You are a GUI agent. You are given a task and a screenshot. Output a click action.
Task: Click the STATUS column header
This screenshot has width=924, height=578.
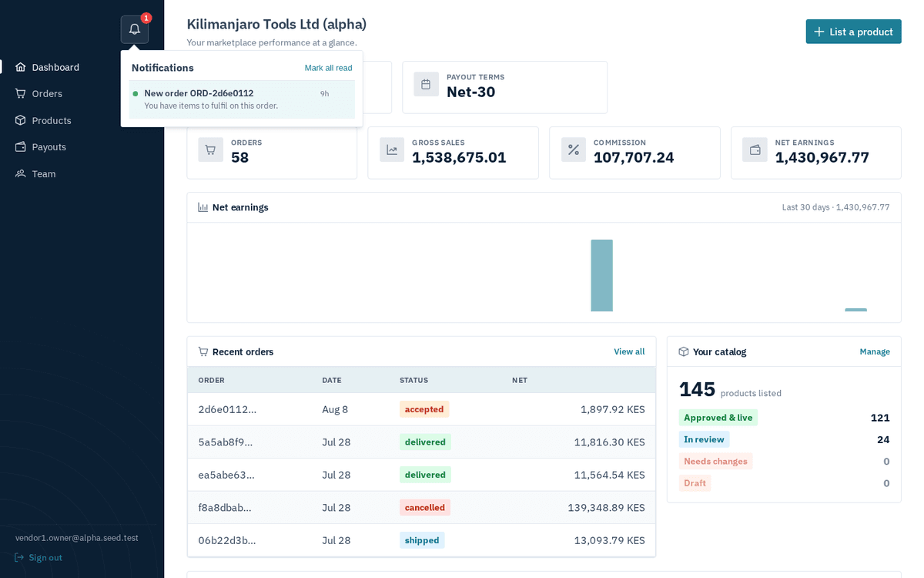click(x=414, y=380)
